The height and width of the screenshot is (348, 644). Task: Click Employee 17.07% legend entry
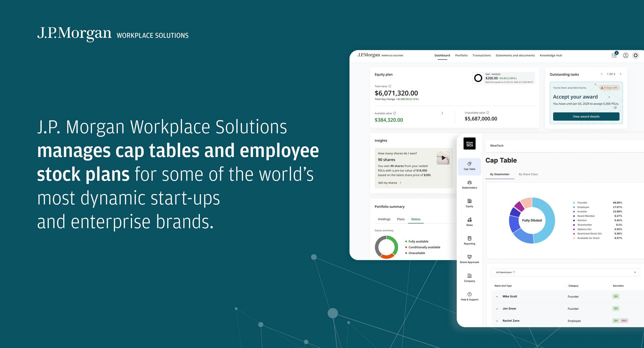[x=597, y=207]
